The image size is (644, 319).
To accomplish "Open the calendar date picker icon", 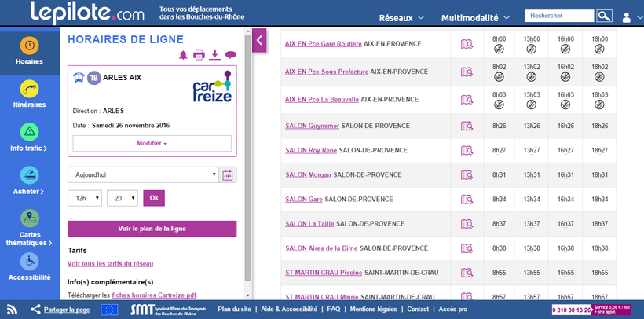I will point(229,175).
